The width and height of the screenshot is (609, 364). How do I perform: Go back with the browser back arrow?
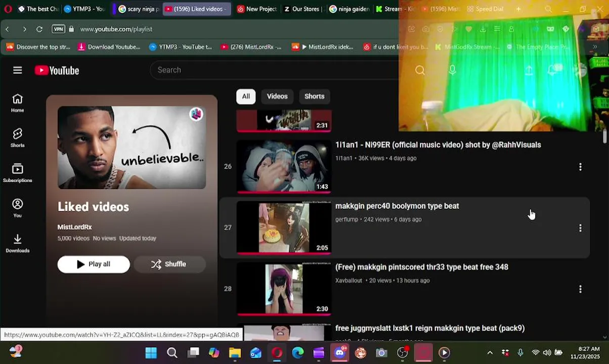8,29
